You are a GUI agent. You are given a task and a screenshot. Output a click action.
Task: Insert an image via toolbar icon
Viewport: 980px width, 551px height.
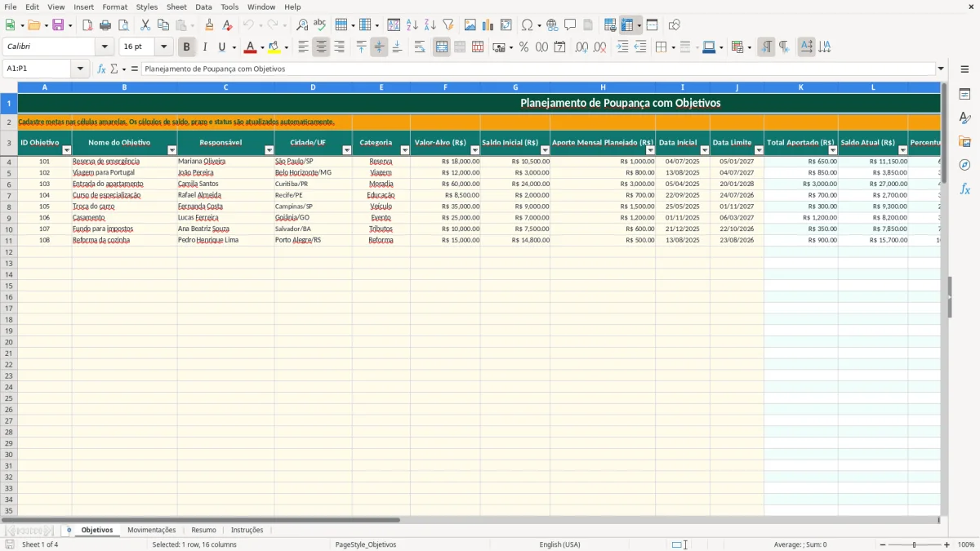470,25
